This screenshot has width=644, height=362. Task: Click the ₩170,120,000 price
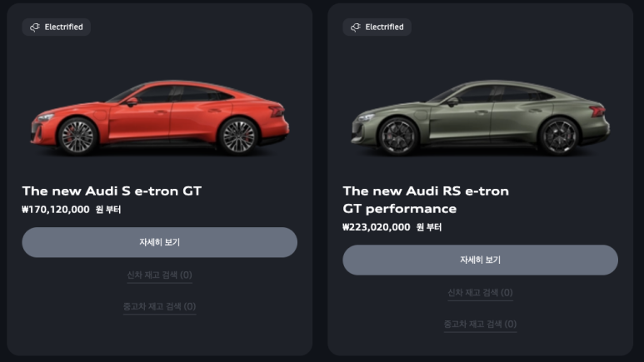click(x=56, y=210)
